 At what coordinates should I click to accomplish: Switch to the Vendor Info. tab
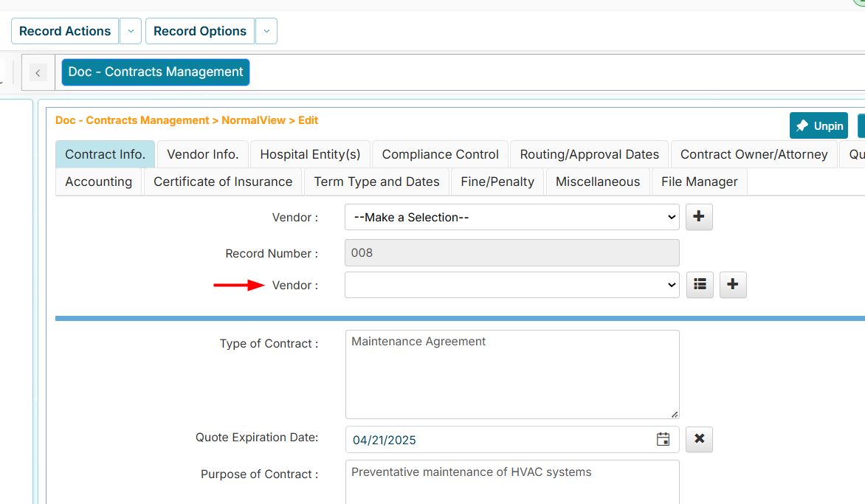point(202,154)
